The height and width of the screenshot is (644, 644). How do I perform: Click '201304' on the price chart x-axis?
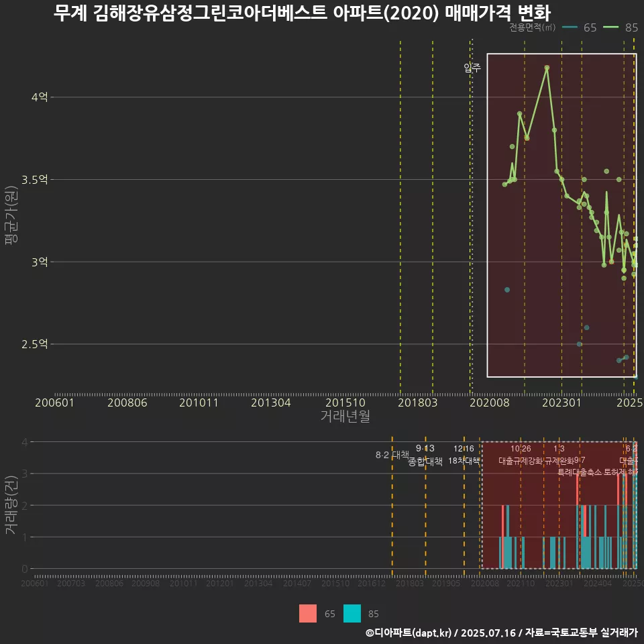click(271, 402)
